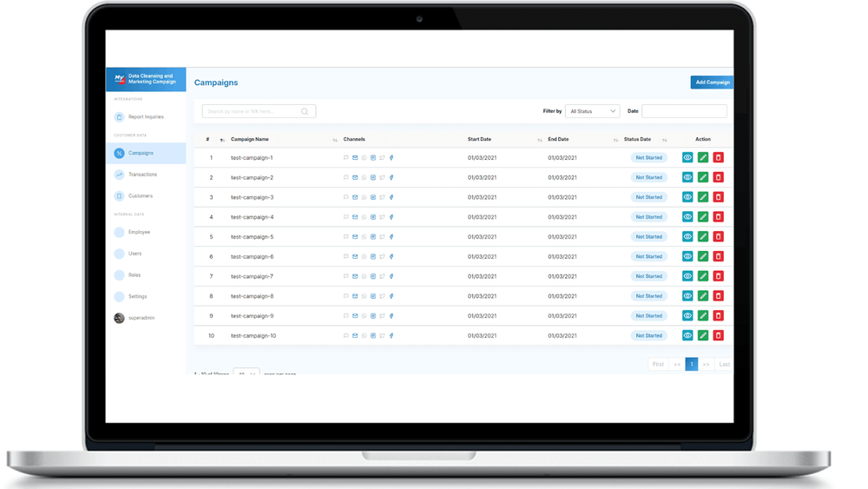Edit test-campaign-10 with the pencil icon

point(702,335)
